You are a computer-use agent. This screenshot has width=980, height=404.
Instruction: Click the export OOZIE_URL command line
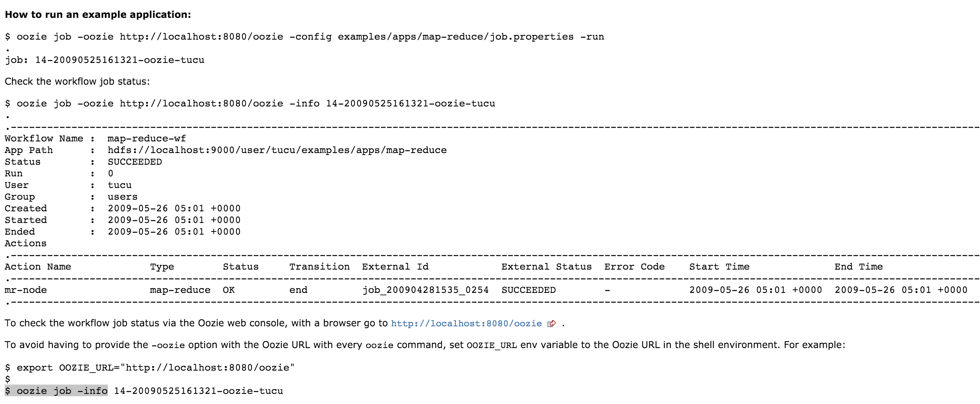(x=149, y=368)
